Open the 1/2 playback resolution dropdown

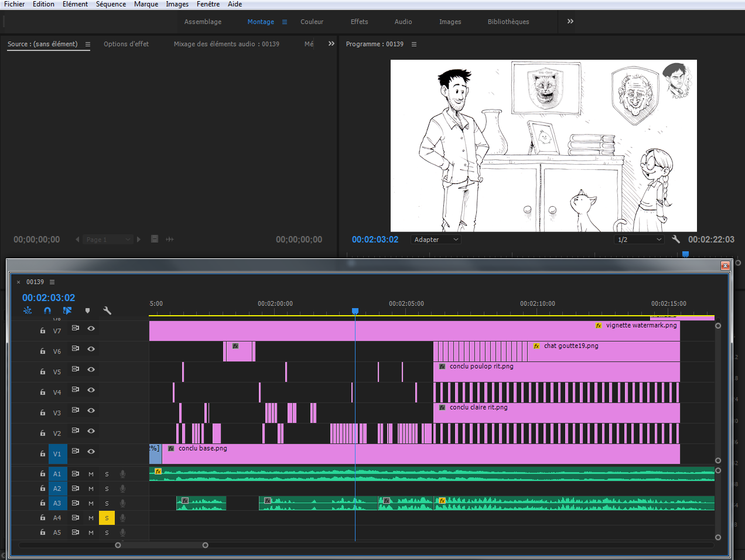click(x=639, y=240)
